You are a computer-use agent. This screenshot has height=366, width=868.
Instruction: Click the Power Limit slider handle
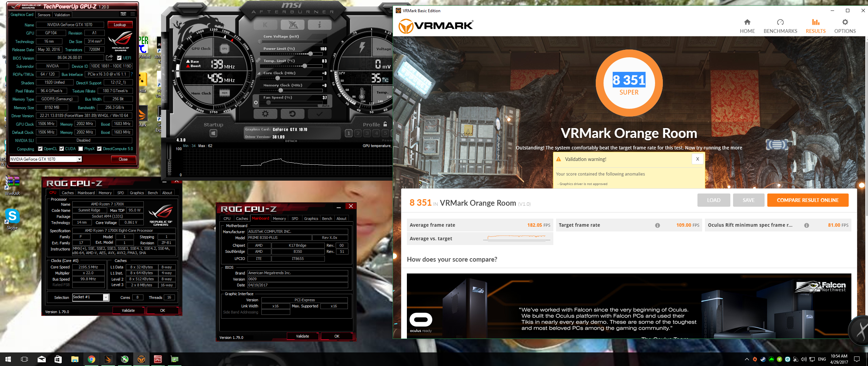[310, 54]
